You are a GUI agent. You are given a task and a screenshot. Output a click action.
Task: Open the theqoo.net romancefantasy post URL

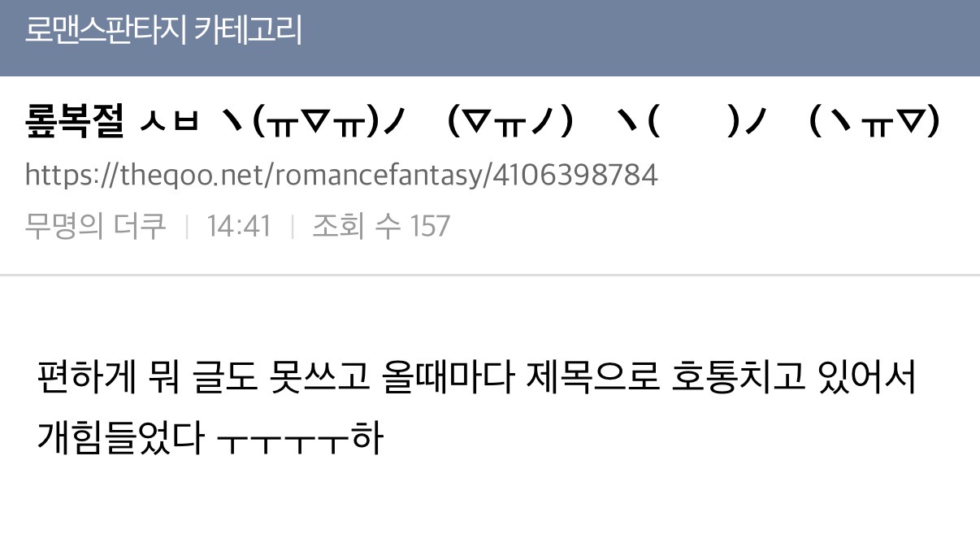click(x=341, y=175)
